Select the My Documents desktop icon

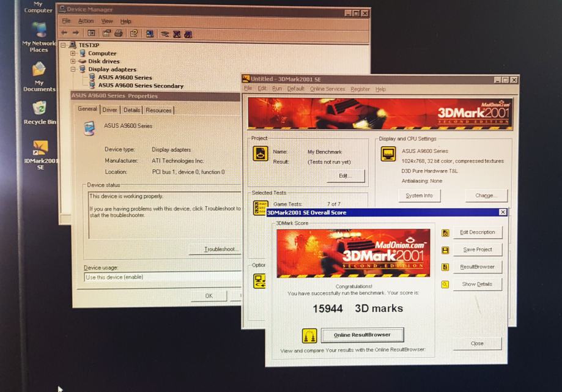pyautogui.click(x=39, y=76)
